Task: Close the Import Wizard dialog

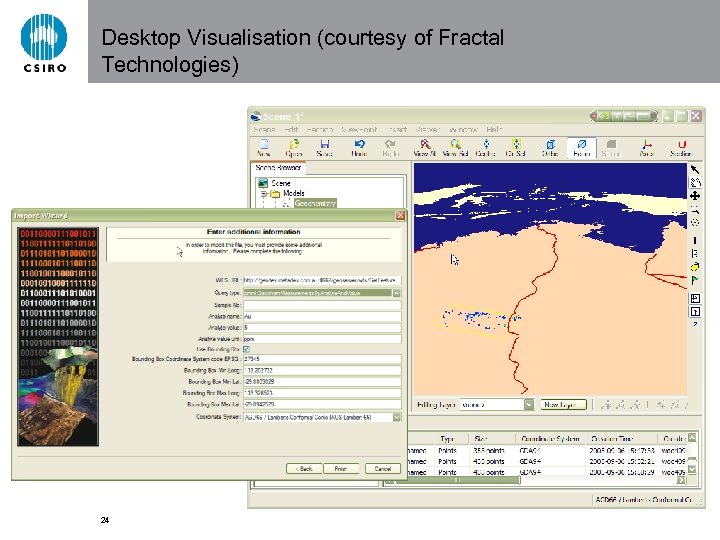Action: [x=400, y=215]
